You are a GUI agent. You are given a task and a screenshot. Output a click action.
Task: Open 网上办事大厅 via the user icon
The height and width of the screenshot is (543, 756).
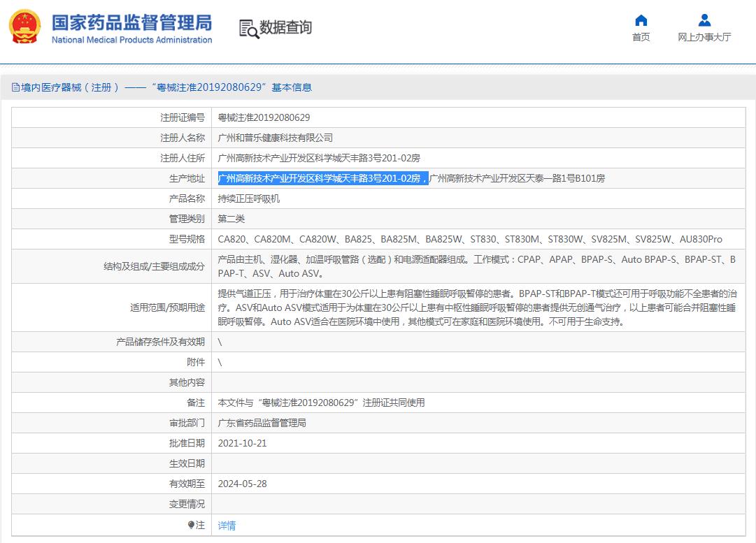point(704,20)
